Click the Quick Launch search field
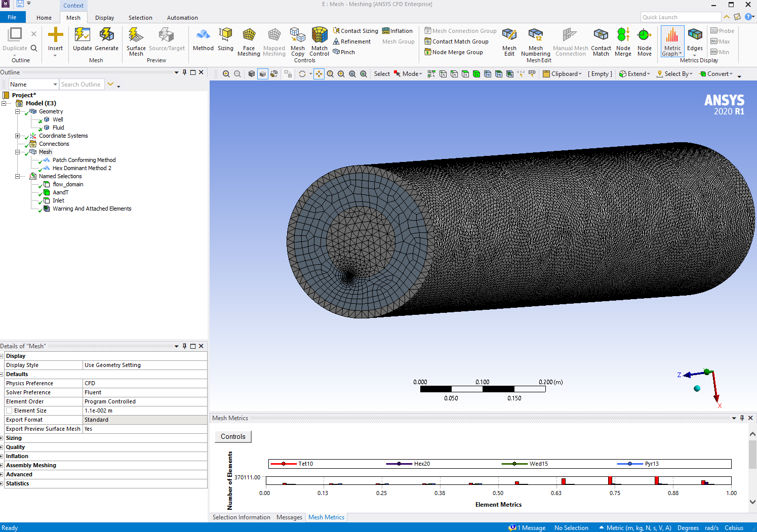This screenshot has width=757, height=532. point(680,17)
